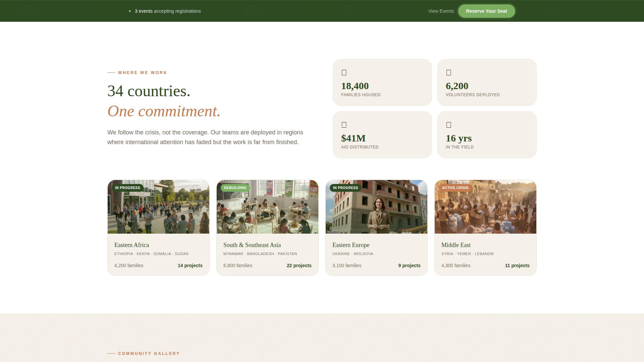
Task: Click the IN PROGRESS badge on Eastern Africa card
Action: [128, 188]
